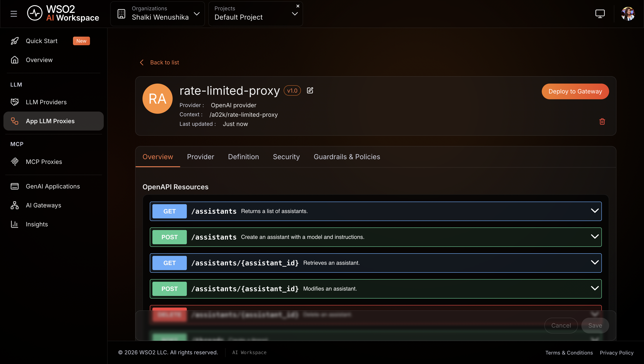Open Insights page
644x364 pixels.
coord(37,224)
